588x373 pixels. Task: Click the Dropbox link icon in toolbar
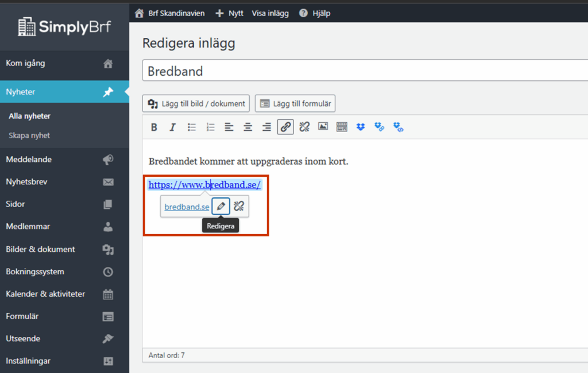(379, 127)
